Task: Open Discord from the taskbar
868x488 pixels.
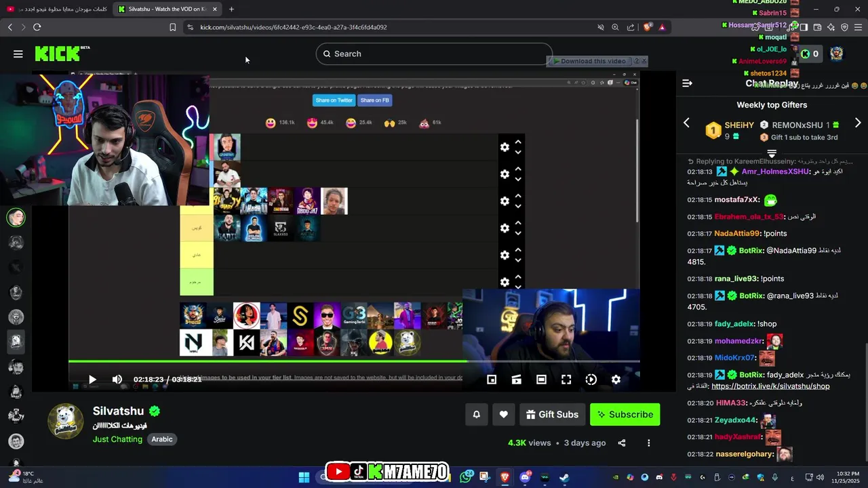Action: (x=525, y=477)
